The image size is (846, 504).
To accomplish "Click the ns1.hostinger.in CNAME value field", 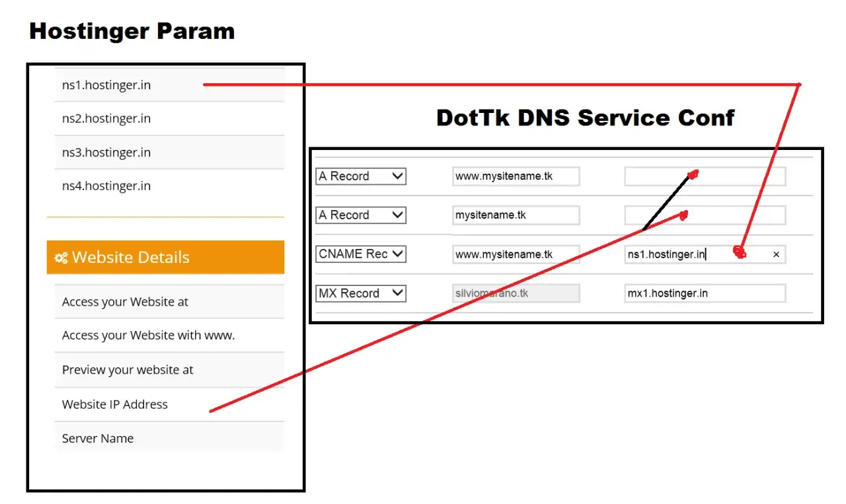I will (x=705, y=254).
